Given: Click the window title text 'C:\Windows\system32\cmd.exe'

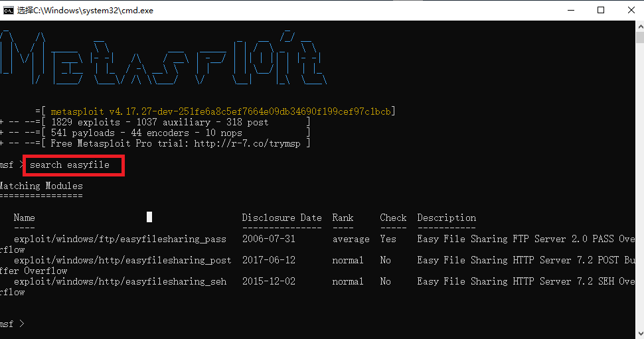Looking at the screenshot, I should point(93,11).
